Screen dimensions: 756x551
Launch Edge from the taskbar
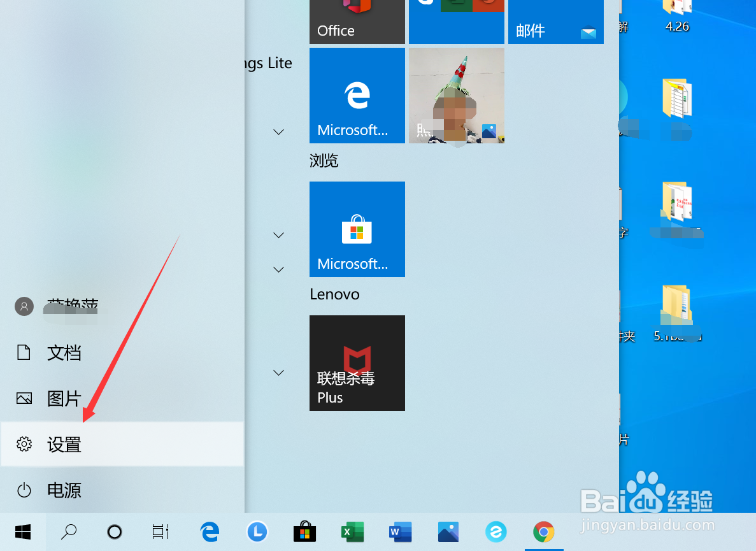(x=210, y=532)
